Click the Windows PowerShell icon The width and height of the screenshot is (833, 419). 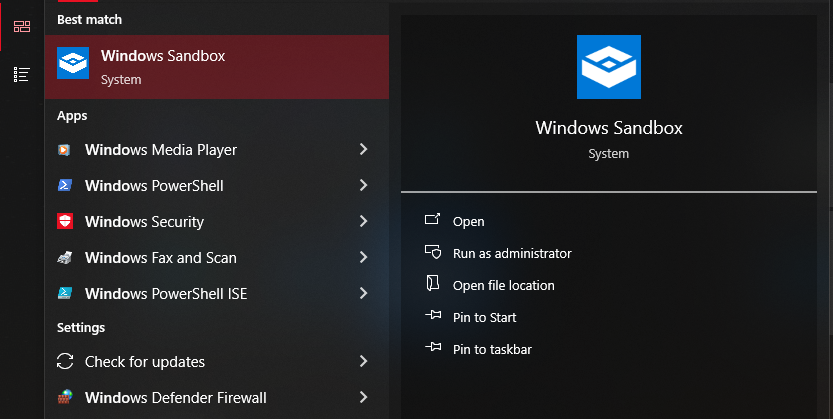(x=64, y=185)
